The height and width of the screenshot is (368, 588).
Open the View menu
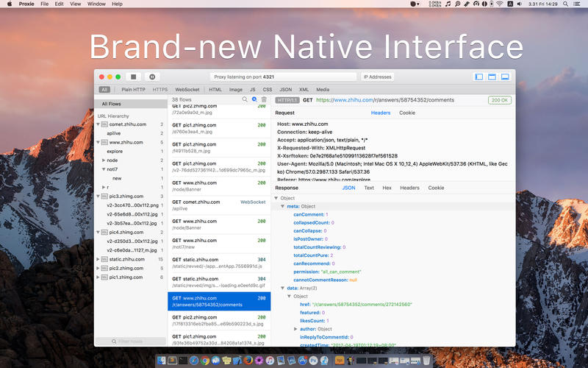(76, 4)
